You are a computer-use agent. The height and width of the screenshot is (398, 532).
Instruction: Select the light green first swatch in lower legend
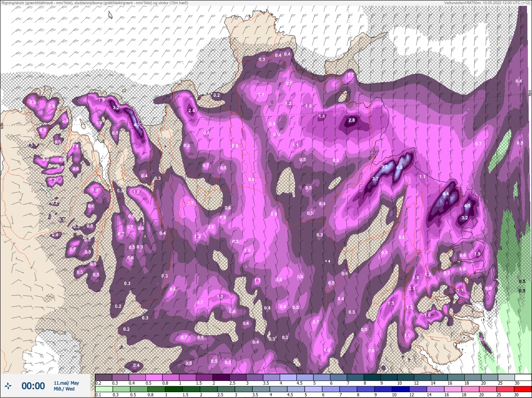pos(103,389)
